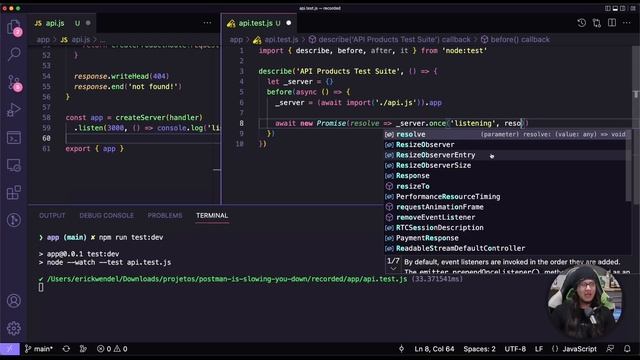This screenshot has width=640, height=360.
Task: Open the Source Control view
Action: tap(15, 83)
